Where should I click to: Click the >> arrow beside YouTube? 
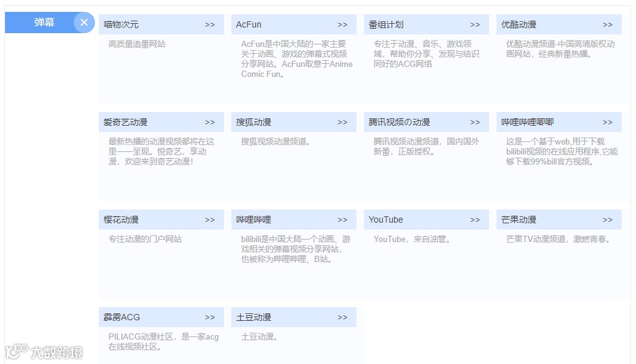475,220
